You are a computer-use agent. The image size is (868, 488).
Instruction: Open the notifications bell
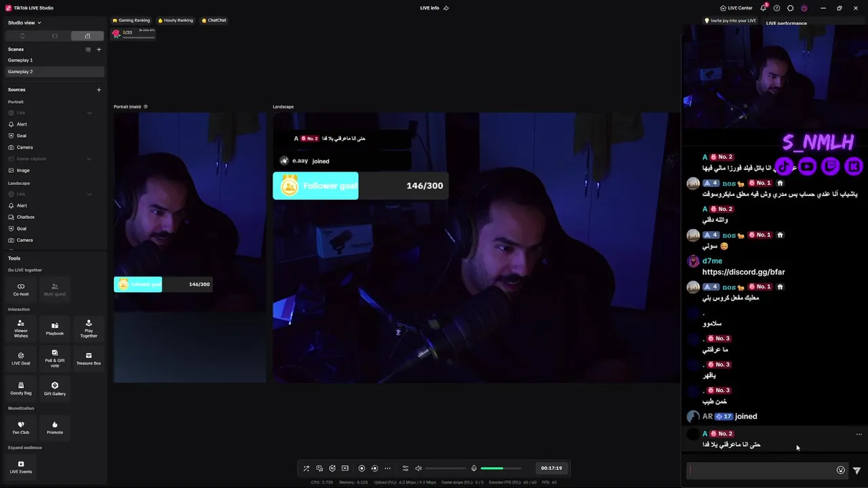764,8
